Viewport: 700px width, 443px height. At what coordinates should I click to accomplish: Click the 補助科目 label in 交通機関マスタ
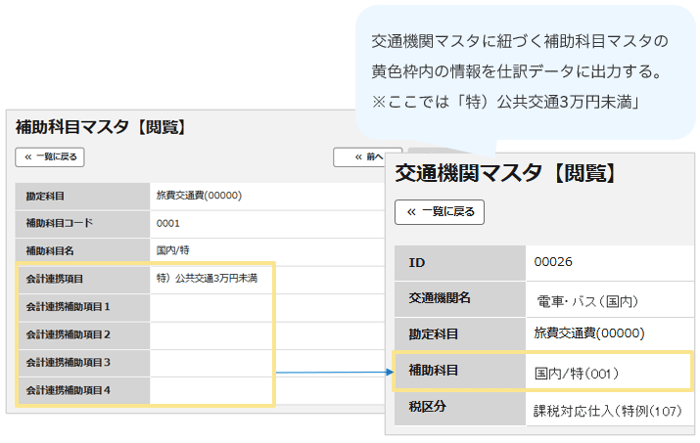[x=433, y=371]
